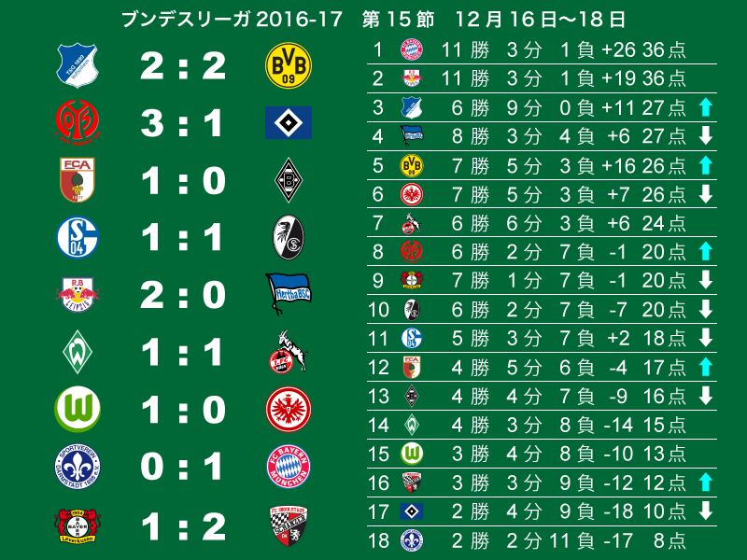The image size is (747, 560).
Task: Select the cyan up arrow in rank 16 row
Action: (x=706, y=482)
